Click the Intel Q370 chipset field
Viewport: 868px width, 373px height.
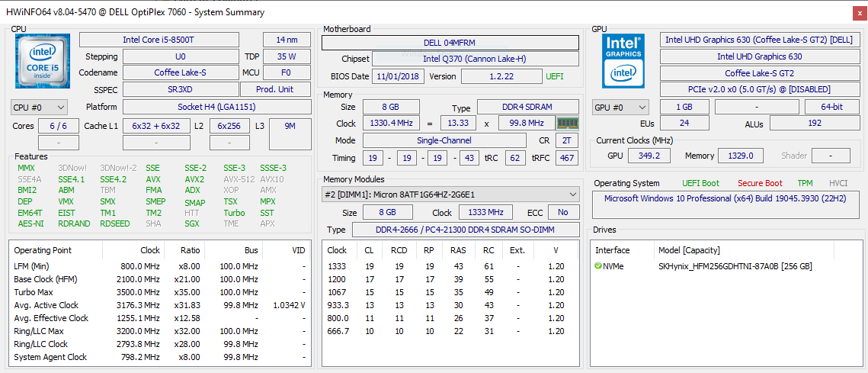coord(476,59)
